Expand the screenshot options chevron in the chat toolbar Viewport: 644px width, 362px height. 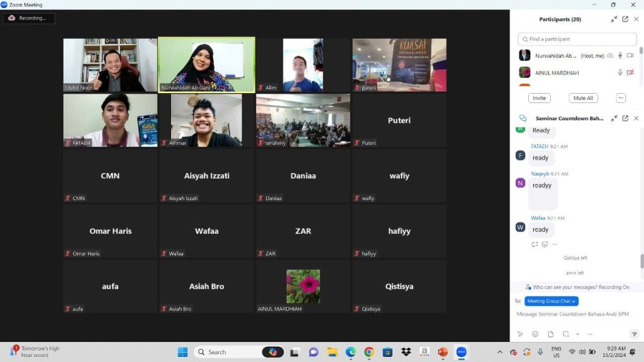(x=577, y=333)
